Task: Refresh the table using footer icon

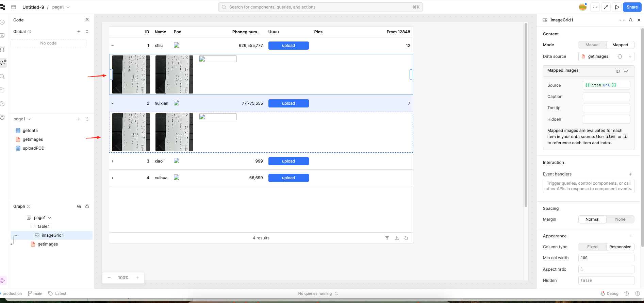Action: 406,238
